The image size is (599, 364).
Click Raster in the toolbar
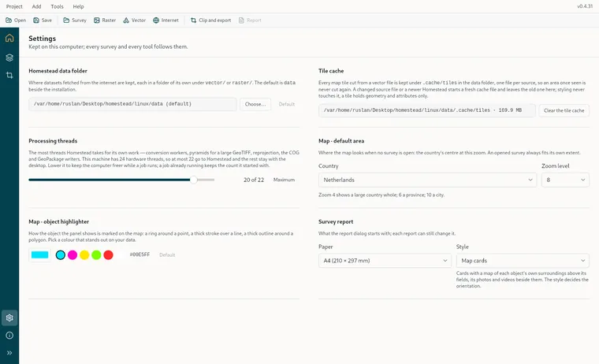pos(105,20)
